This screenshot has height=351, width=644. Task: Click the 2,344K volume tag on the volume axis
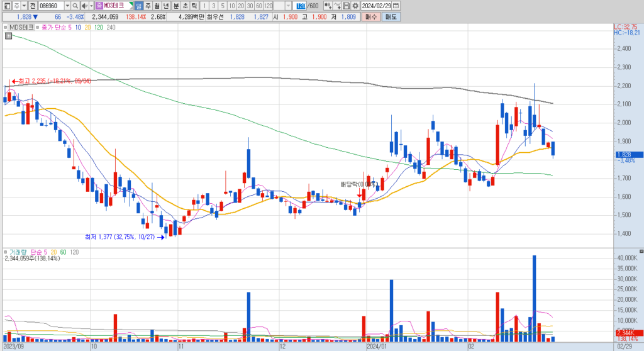point(629,333)
